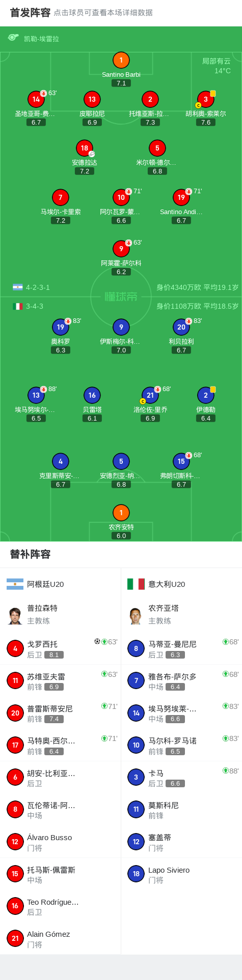Open the red number 14 player badge

click(36, 99)
